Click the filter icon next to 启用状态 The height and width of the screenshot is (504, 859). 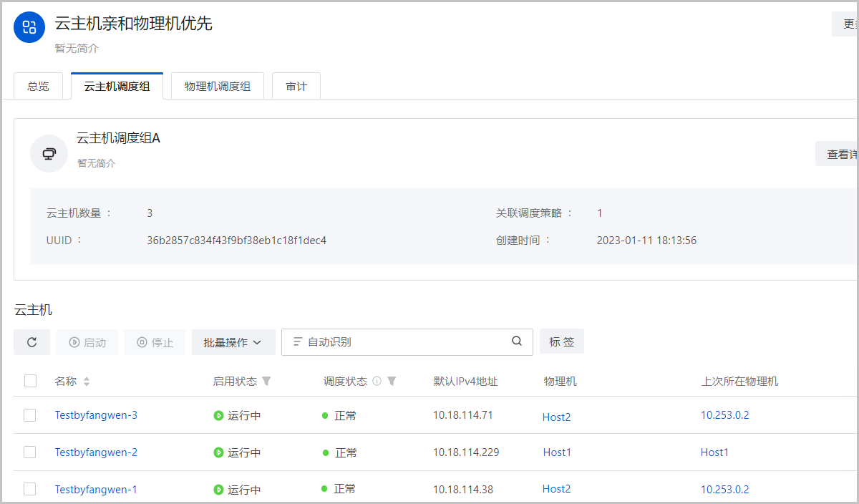point(266,381)
